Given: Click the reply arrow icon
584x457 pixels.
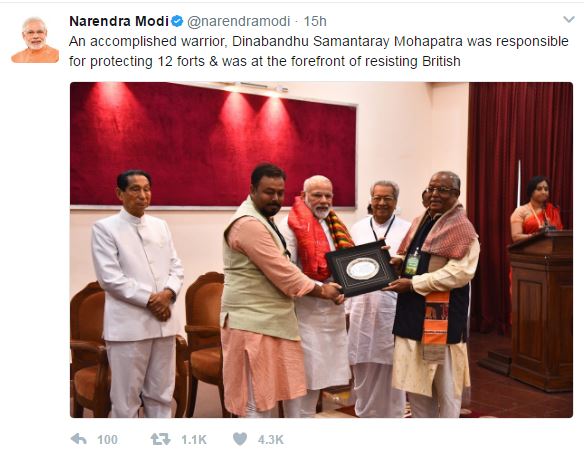Looking at the screenshot, I should coord(79,439).
